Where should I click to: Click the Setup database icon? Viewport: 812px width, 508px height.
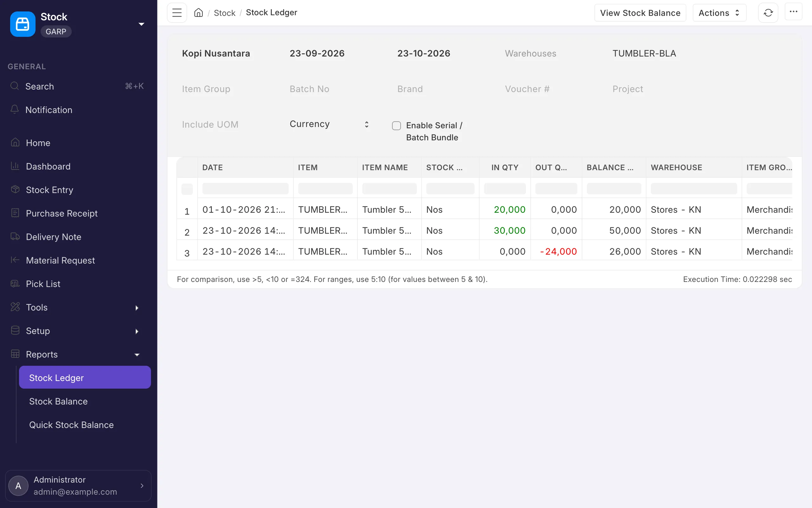(15, 331)
